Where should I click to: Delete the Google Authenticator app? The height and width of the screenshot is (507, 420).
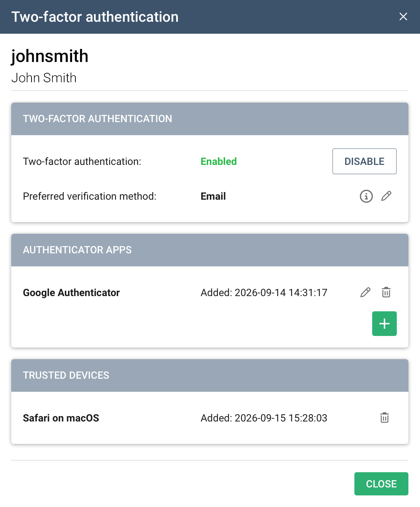(x=386, y=292)
